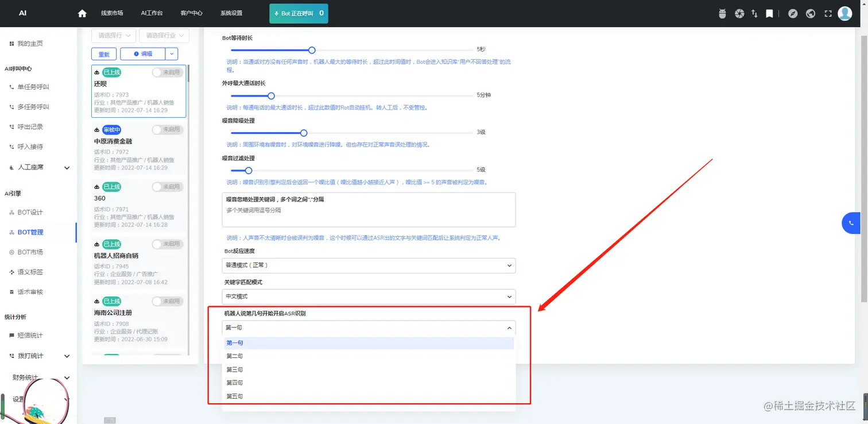This screenshot has height=424, width=868.
Task: Enable the 海南公司注册 bot switch
Action: point(167,301)
